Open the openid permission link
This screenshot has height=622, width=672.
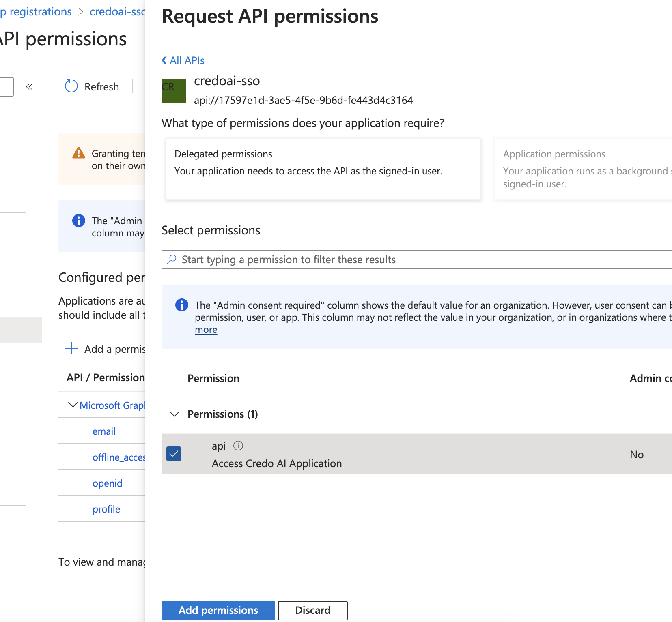tap(107, 483)
